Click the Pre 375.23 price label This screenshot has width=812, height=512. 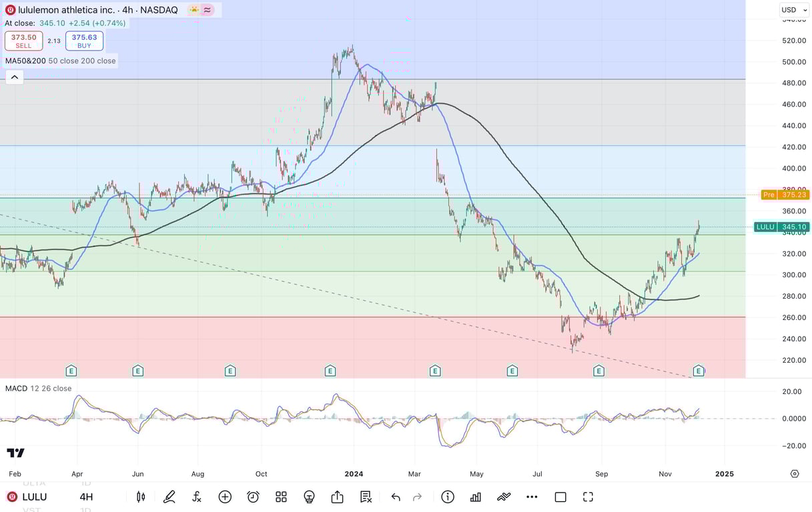click(x=785, y=195)
